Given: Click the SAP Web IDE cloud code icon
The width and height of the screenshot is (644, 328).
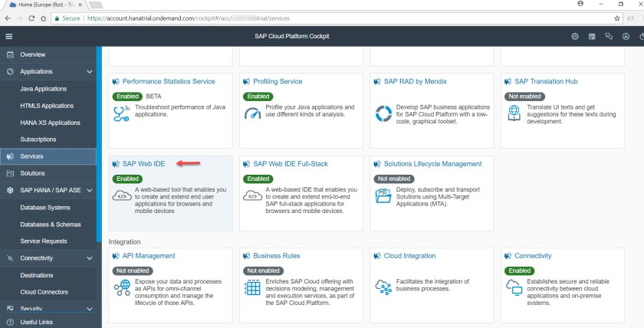Looking at the screenshot, I should click(x=120, y=196).
